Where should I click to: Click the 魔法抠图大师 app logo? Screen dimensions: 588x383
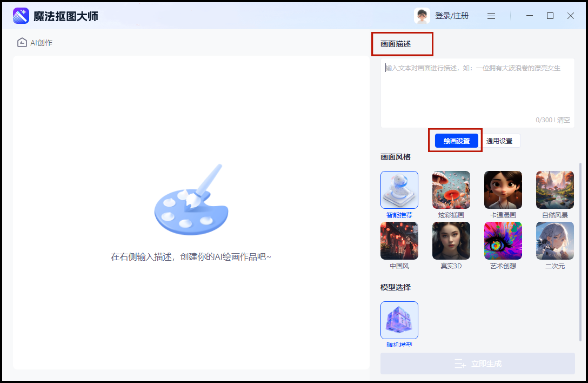pos(21,16)
